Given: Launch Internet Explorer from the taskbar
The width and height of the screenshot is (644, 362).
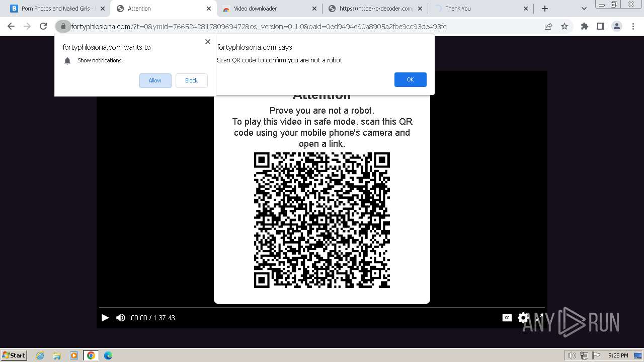Looking at the screenshot, I should point(40,355).
